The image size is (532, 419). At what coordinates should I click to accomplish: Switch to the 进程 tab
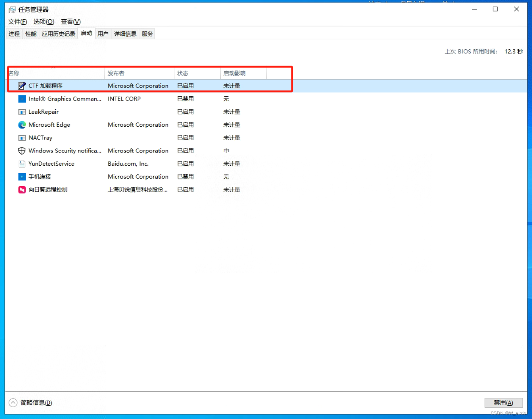point(14,34)
